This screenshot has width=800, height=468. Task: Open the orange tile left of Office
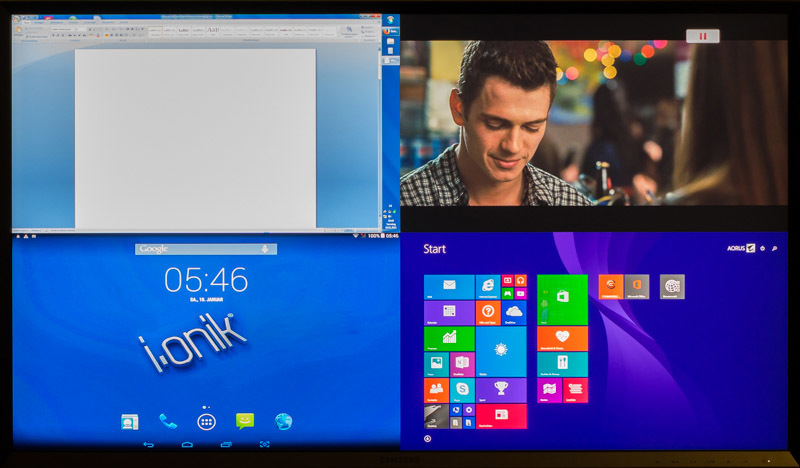611,287
